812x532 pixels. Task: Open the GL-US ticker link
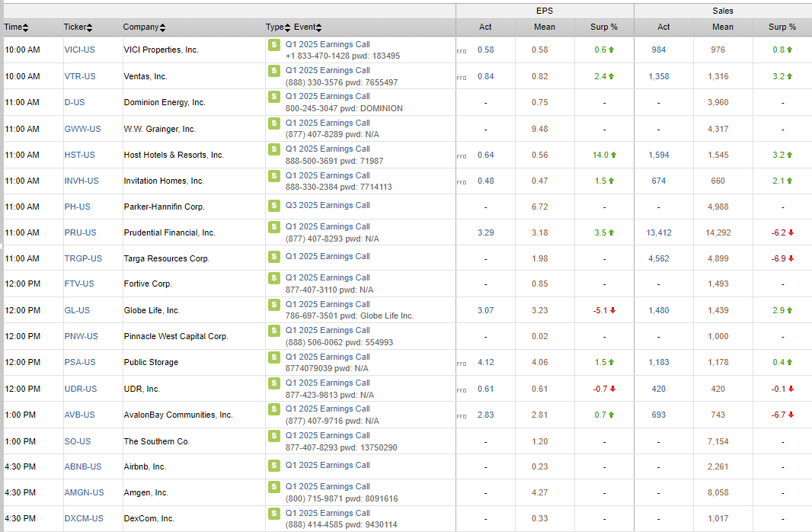click(x=77, y=310)
